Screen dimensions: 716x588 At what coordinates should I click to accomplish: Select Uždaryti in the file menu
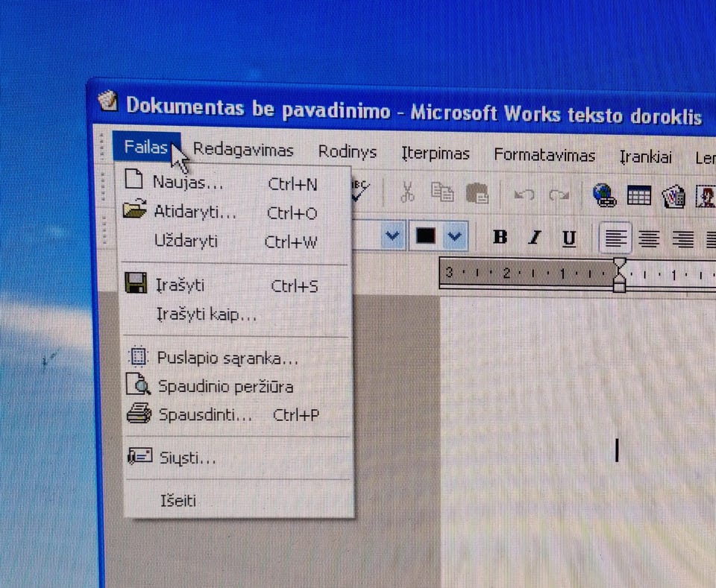[236, 241]
